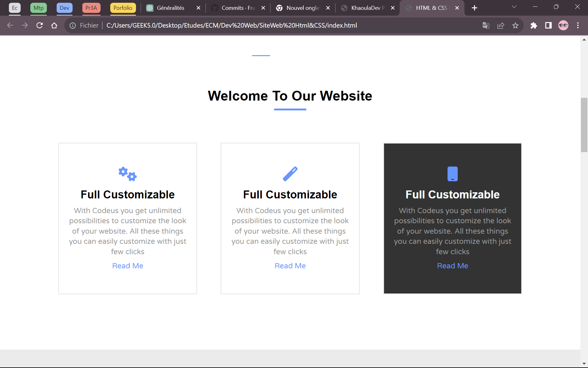The image size is (588, 368).
Task: Share this page via share icon
Action: [x=501, y=25]
